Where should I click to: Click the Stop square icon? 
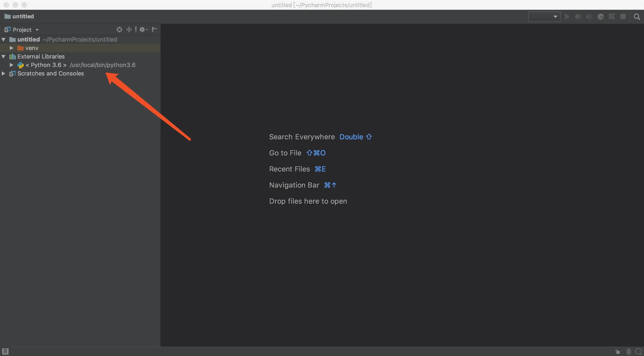[623, 17]
